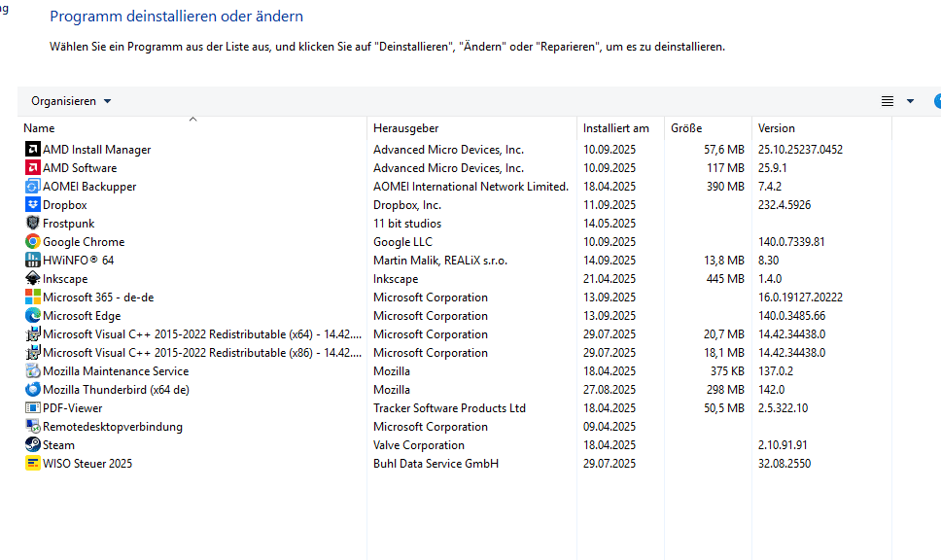Click the PDF-Viewer icon

tap(32, 407)
